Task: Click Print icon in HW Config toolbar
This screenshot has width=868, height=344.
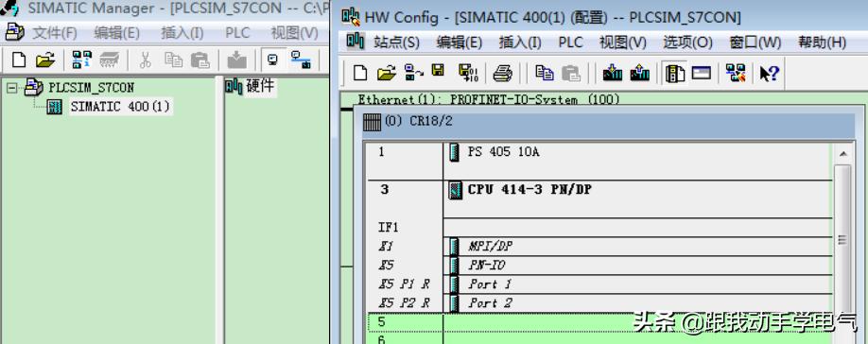Action: [503, 73]
